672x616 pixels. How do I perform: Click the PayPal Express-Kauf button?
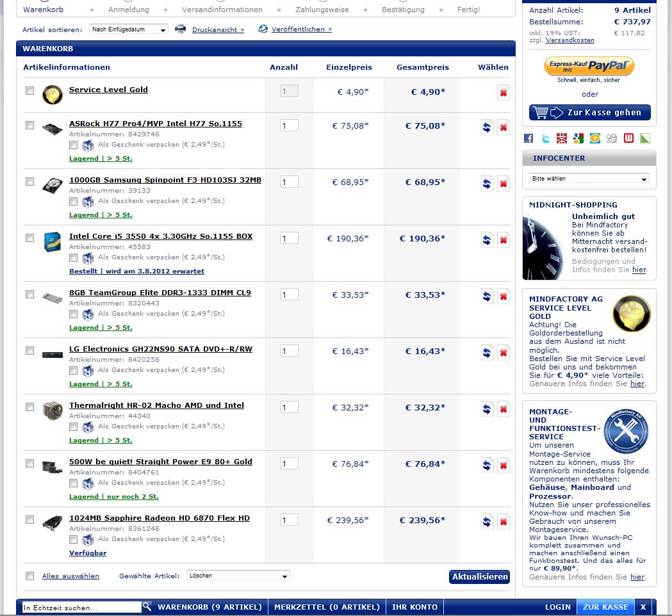(589, 66)
